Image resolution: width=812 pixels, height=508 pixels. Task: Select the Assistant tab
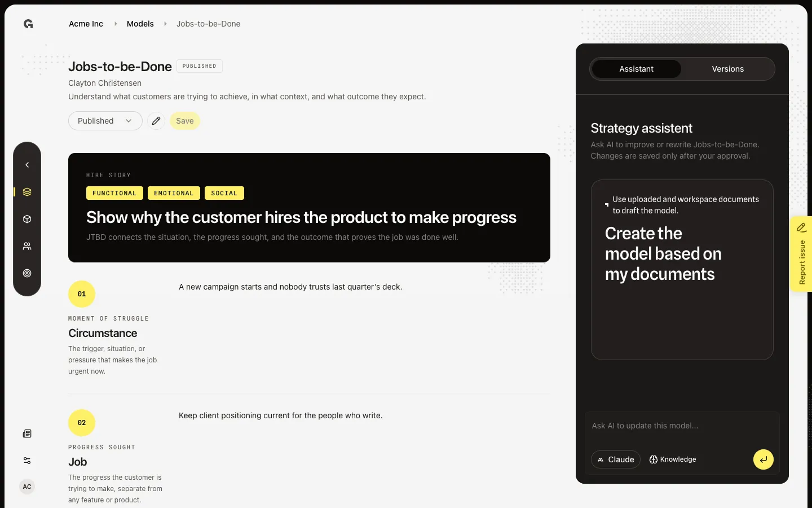637,69
